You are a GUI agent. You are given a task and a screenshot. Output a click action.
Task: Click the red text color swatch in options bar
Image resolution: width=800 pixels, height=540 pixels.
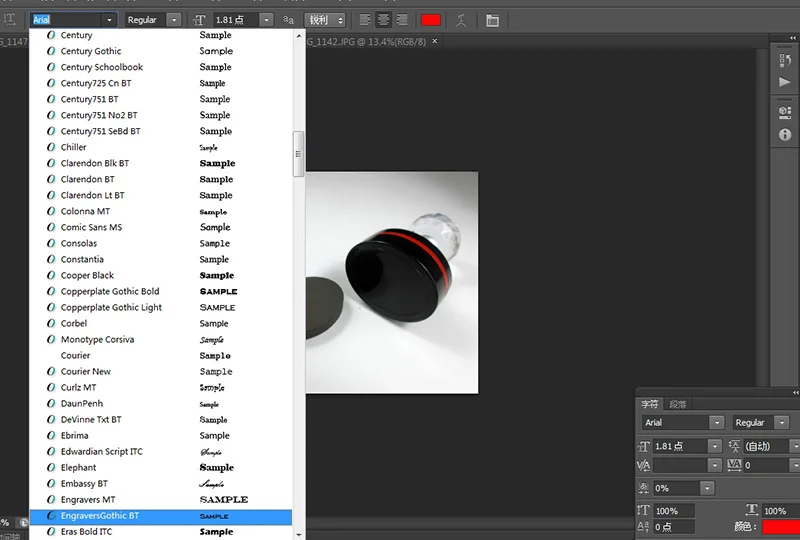(x=431, y=20)
